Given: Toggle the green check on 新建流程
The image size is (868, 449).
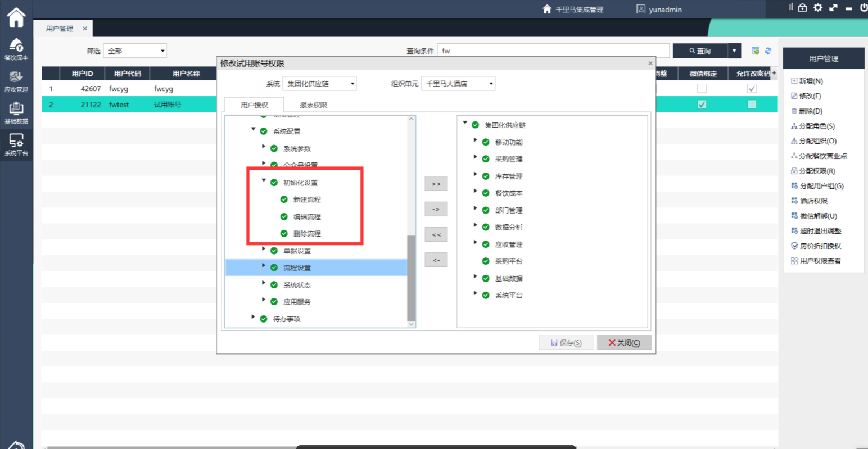Looking at the screenshot, I should (x=284, y=199).
